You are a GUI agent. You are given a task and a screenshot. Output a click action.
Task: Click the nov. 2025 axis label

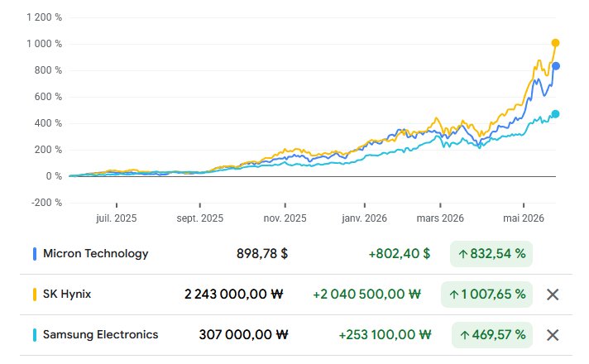click(285, 218)
